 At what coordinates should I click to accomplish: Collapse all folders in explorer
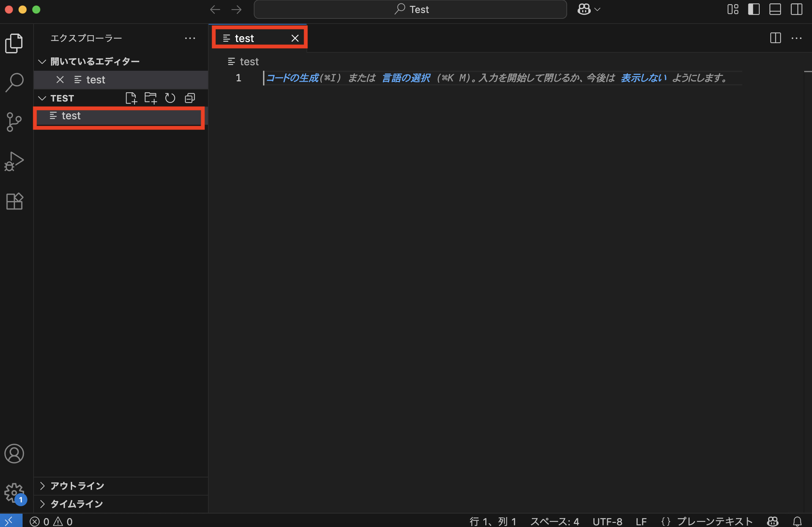(x=190, y=98)
